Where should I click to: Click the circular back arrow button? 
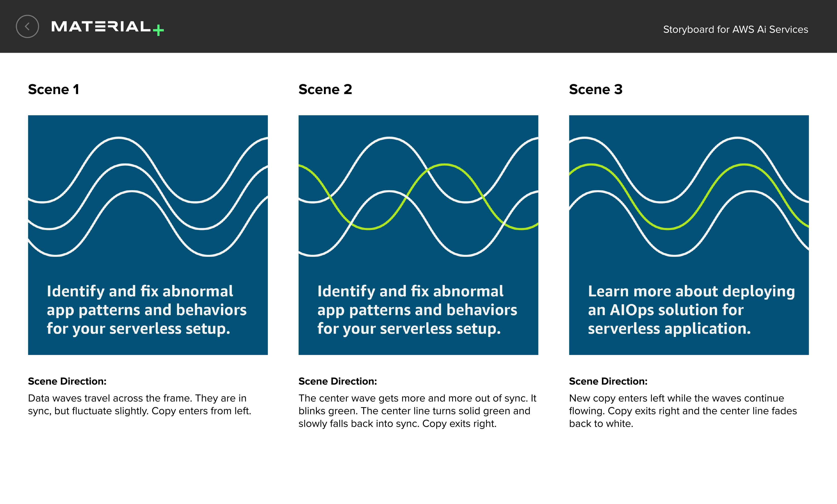pyautogui.click(x=27, y=26)
